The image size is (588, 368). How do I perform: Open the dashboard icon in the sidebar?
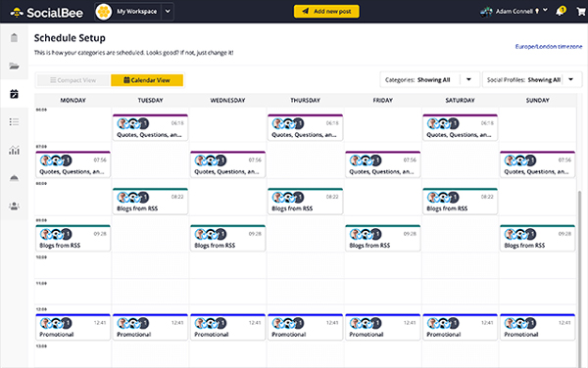14,37
